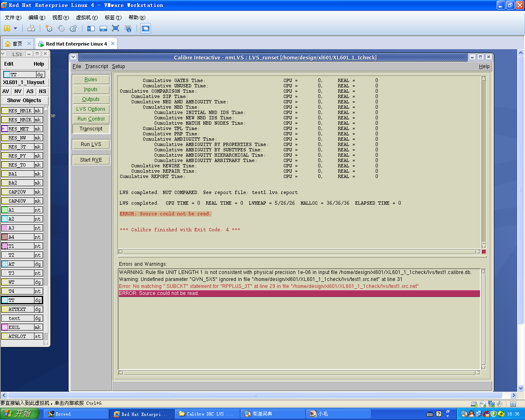Open the 帮助(H) menu
525x420 pixels.
click(x=137, y=18)
